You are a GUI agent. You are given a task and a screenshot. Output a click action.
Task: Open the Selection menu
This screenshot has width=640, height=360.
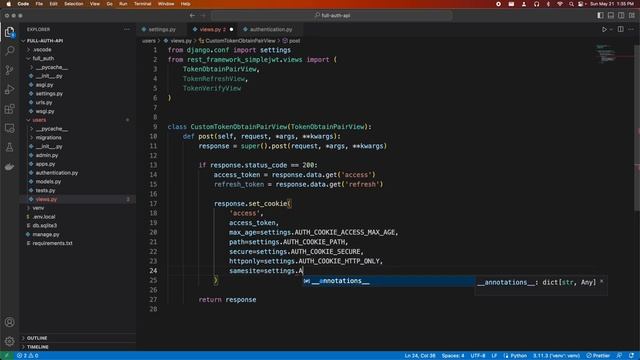coord(73,4)
